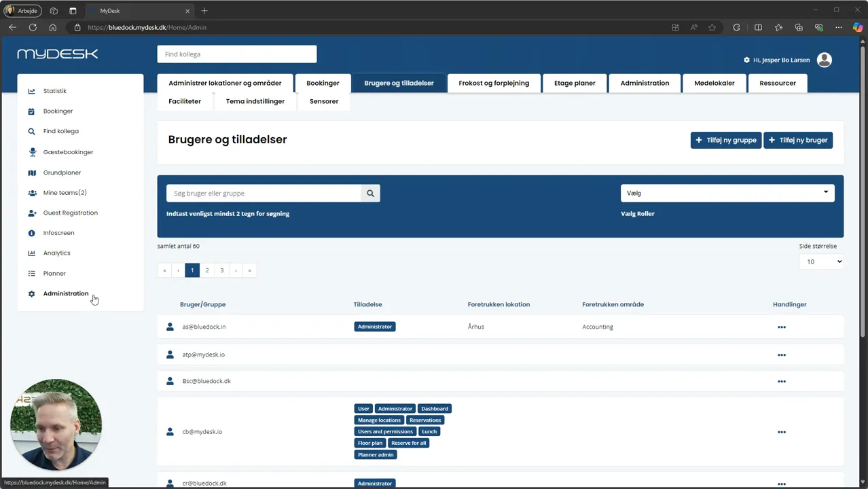Open the Planner list icon

(31, 274)
